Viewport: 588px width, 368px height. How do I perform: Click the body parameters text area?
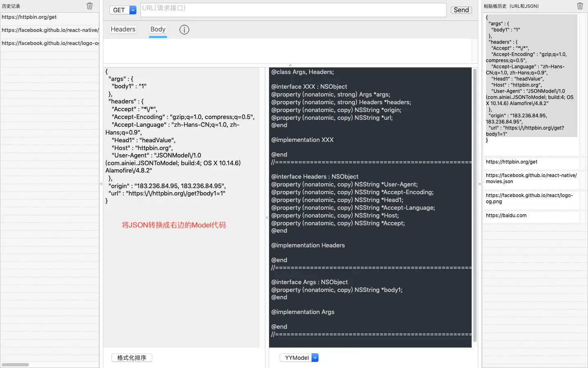click(288, 51)
